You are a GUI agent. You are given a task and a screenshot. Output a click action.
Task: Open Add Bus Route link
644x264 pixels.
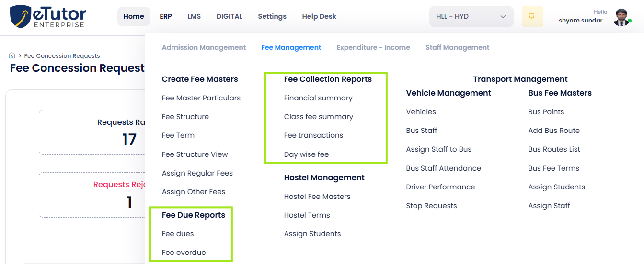pyautogui.click(x=554, y=131)
